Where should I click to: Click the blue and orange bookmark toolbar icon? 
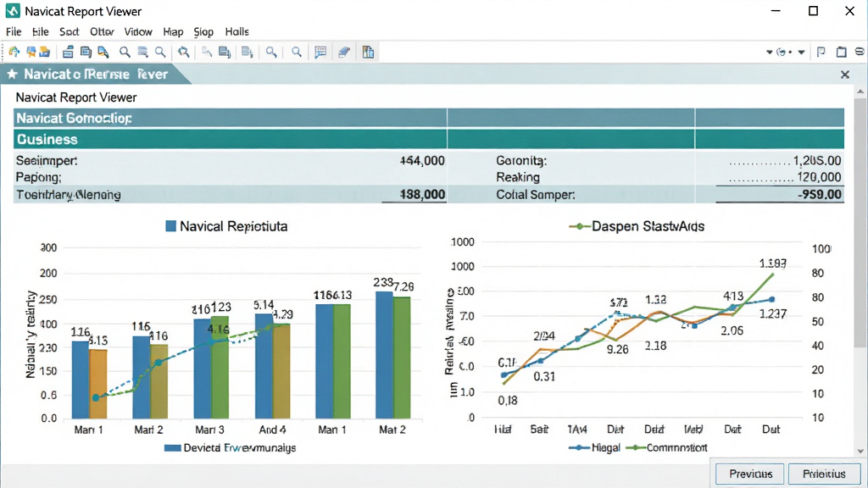coord(31,52)
